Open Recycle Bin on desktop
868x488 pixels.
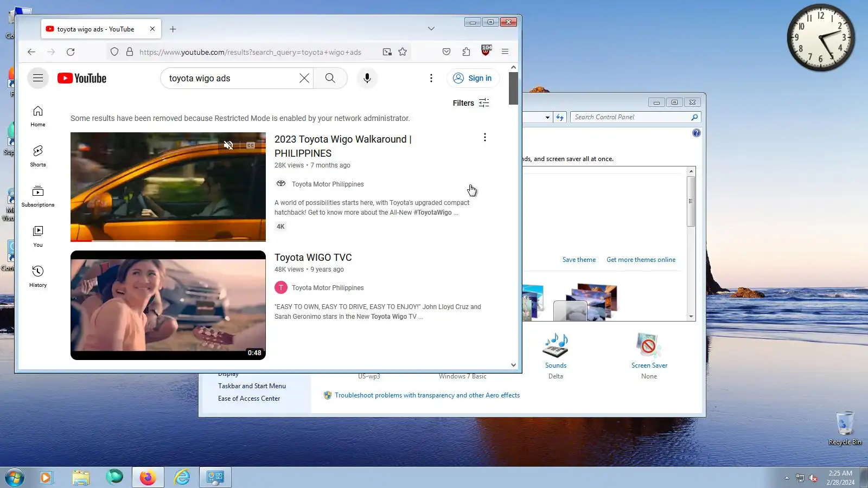click(x=845, y=428)
